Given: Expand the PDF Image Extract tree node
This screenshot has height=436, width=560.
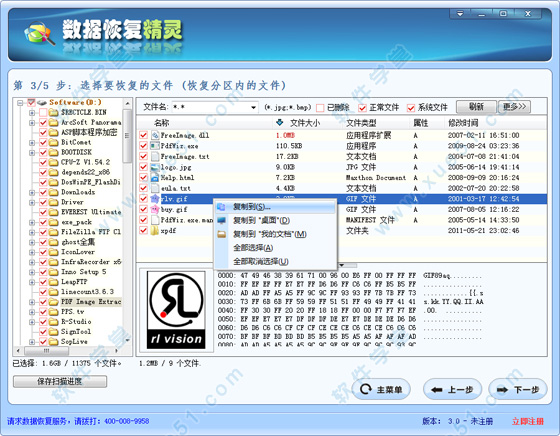Looking at the screenshot, I should (32, 302).
